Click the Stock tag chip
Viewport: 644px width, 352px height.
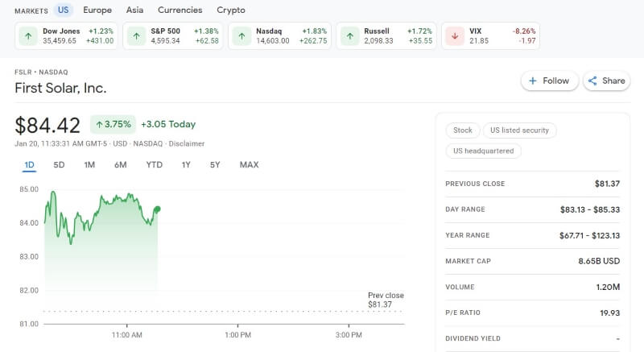462,130
